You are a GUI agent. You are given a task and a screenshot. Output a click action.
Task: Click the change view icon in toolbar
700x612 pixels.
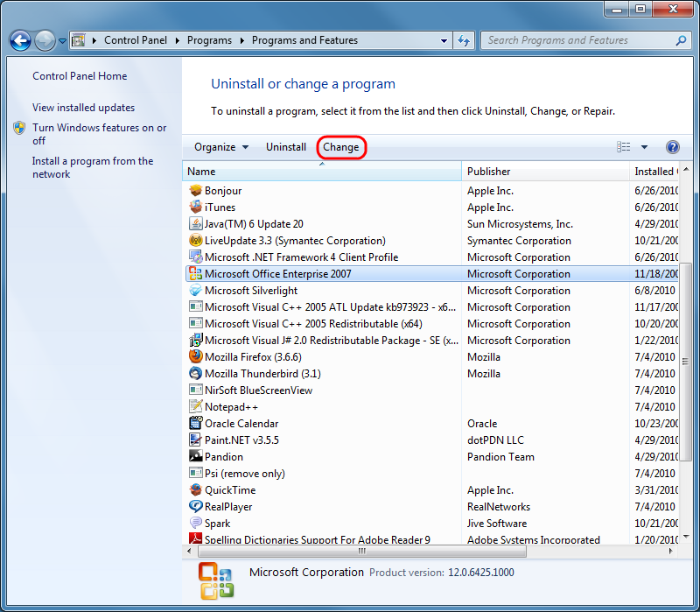[x=624, y=147]
